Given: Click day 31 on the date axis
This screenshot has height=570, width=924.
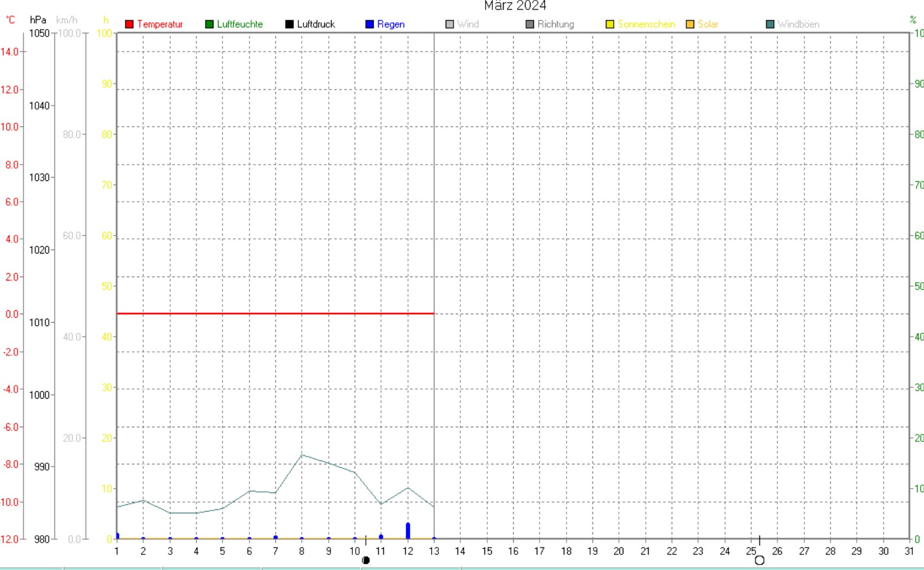Looking at the screenshot, I should [909, 551].
